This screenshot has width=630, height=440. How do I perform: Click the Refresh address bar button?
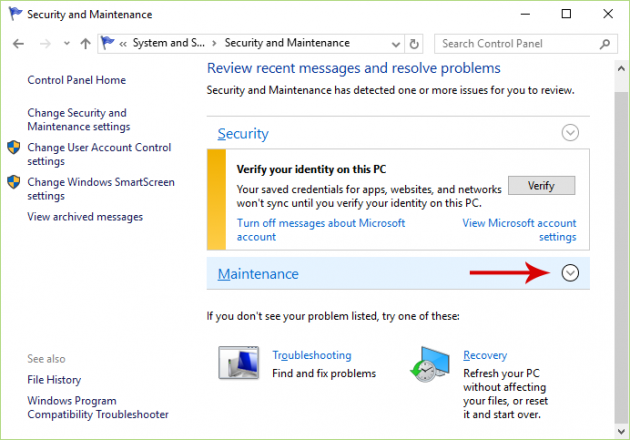[x=415, y=44]
